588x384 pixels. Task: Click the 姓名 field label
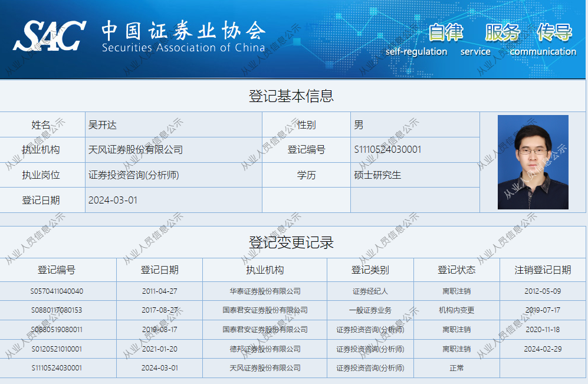(41, 125)
